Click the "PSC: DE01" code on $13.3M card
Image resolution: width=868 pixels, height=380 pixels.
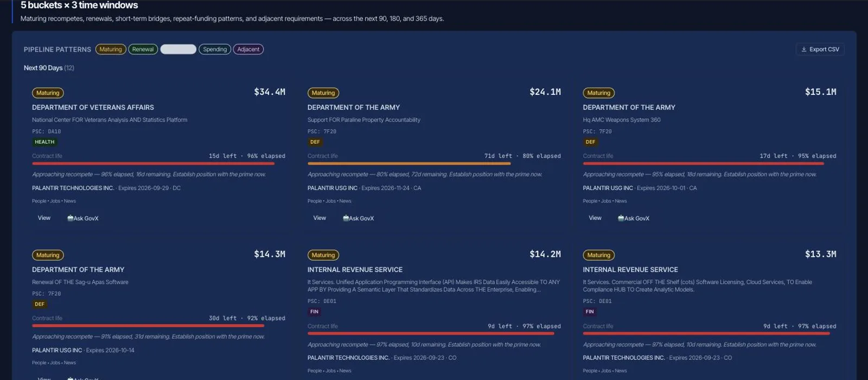point(597,301)
